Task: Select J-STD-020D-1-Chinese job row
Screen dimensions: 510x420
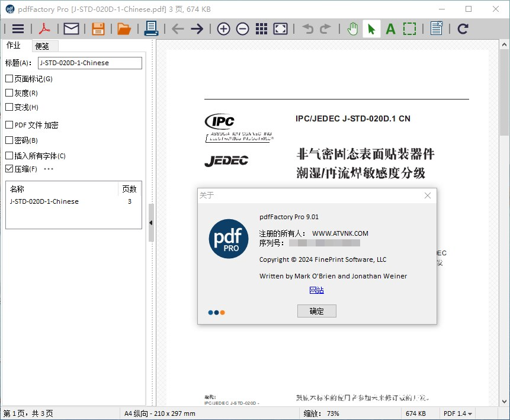Action: pyautogui.click(x=73, y=201)
